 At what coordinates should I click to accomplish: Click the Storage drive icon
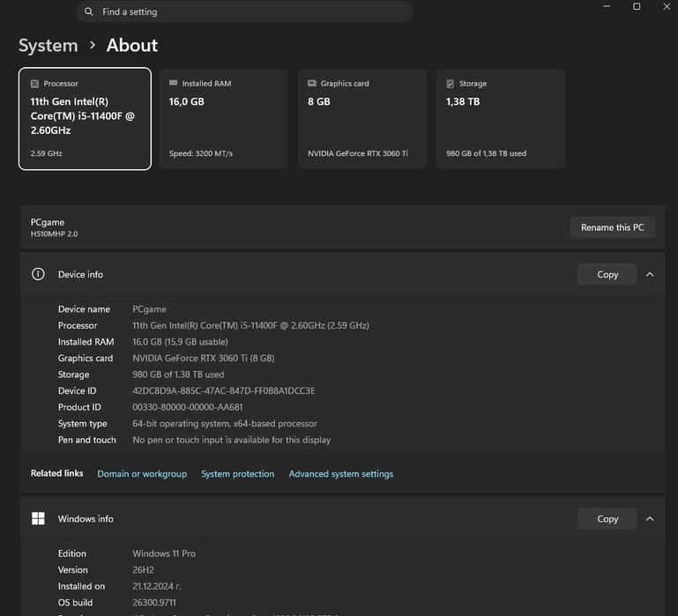coord(451,84)
